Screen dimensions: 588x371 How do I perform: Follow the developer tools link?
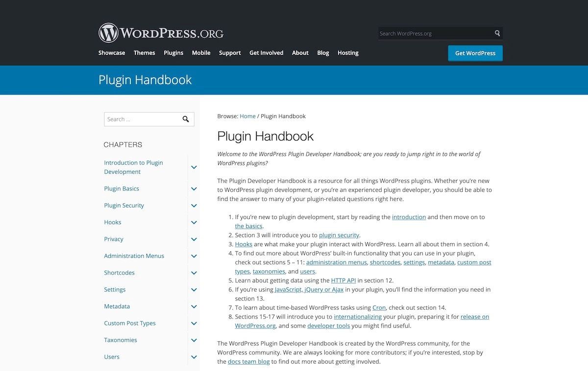[328, 326]
